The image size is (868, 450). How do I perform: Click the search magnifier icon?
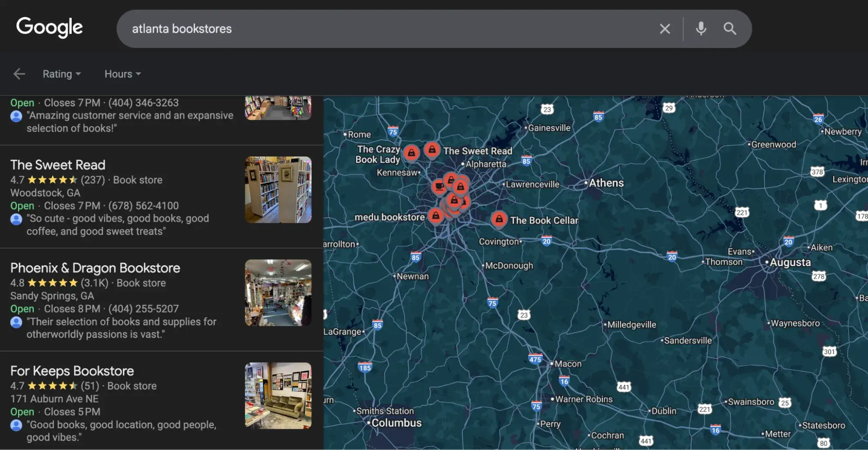[730, 29]
